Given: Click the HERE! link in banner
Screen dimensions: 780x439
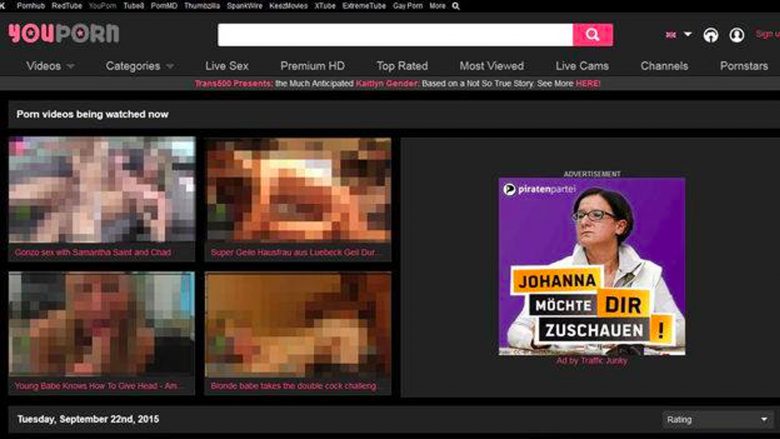Looking at the screenshot, I should tap(588, 84).
